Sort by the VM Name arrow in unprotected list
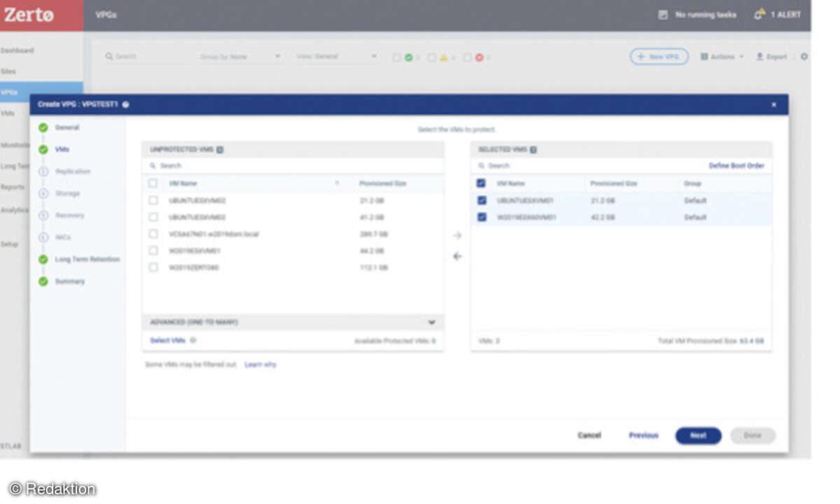 pos(337,183)
